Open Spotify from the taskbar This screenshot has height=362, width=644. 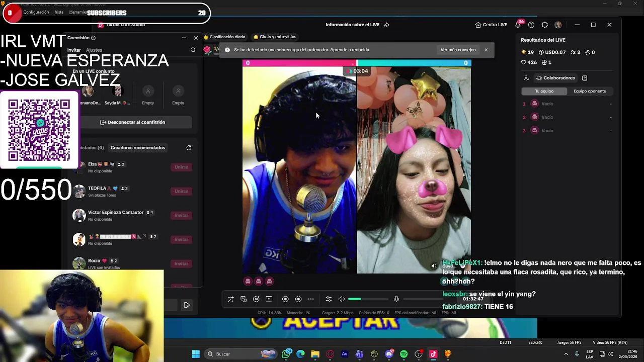pyautogui.click(x=404, y=354)
